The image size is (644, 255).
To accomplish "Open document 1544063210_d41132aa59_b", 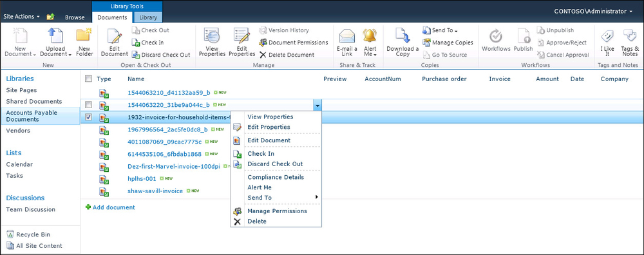I will (169, 93).
